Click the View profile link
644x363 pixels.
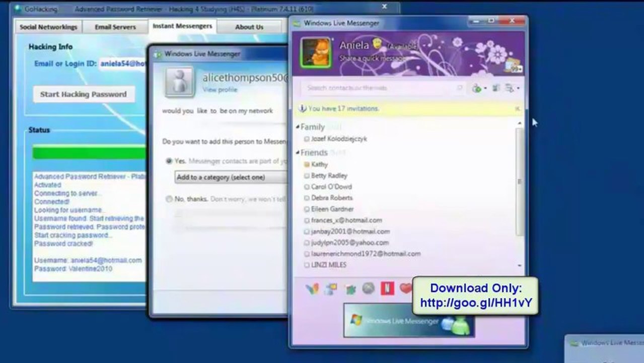220,90
